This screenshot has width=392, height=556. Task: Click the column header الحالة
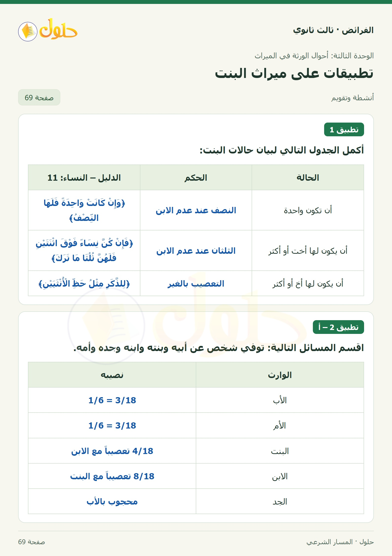(x=308, y=177)
